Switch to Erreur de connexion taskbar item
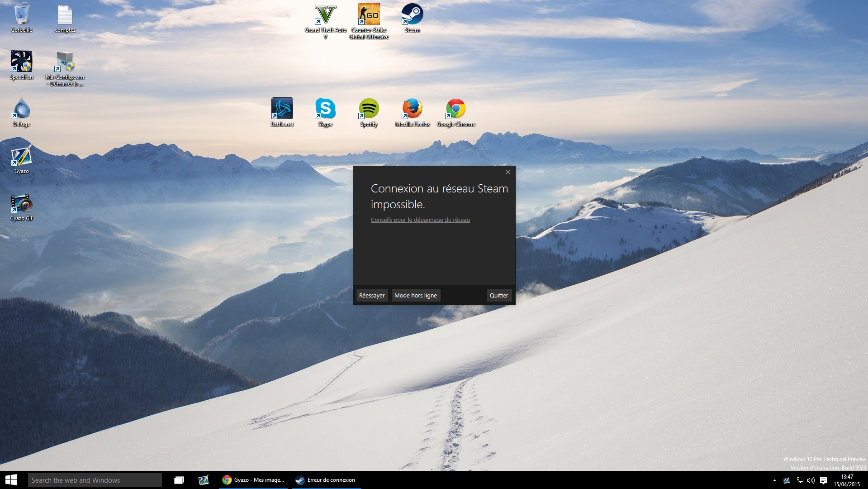Viewport: 868px width, 489px height. tap(326, 480)
